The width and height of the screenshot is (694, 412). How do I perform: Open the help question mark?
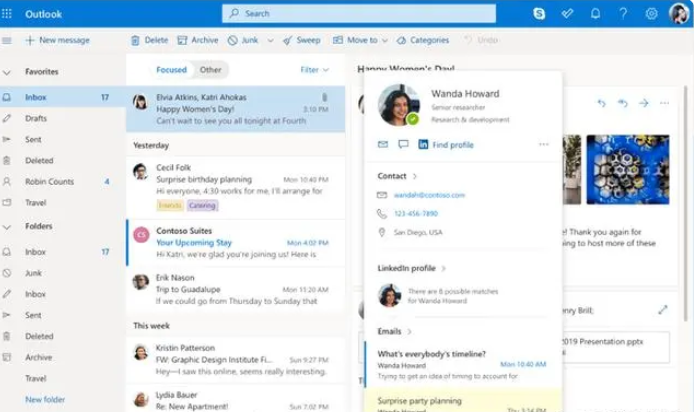623,14
